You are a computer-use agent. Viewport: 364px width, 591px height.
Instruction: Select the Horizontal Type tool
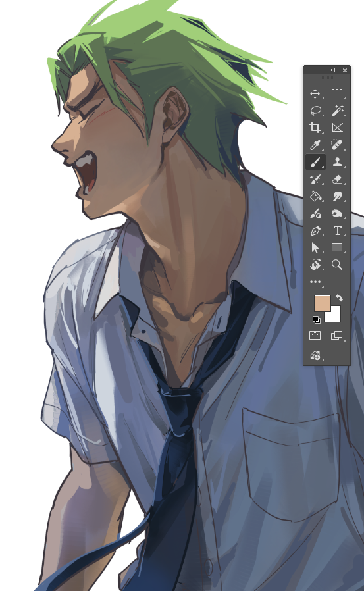[x=337, y=230]
